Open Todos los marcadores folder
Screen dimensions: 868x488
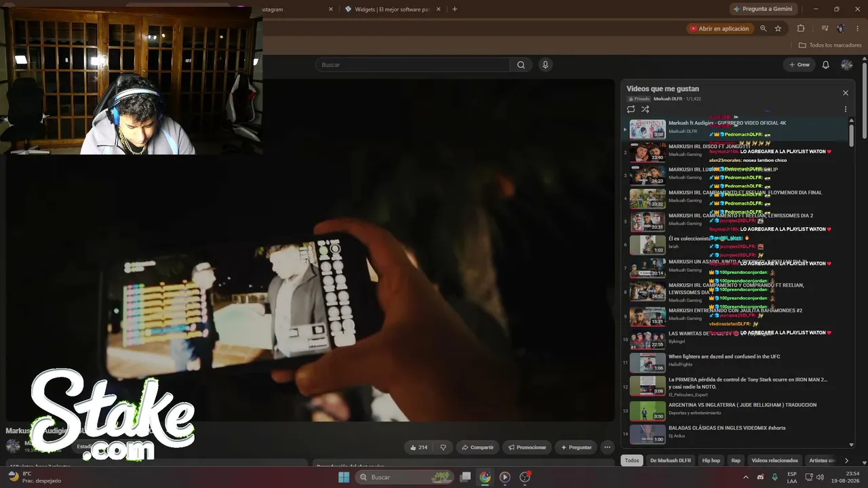(830, 45)
